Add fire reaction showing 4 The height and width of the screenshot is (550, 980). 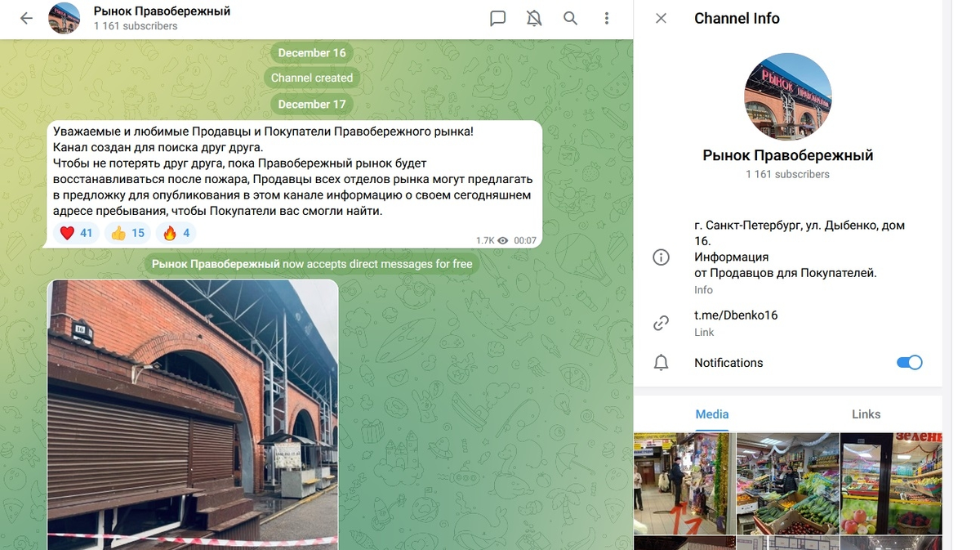tap(176, 233)
